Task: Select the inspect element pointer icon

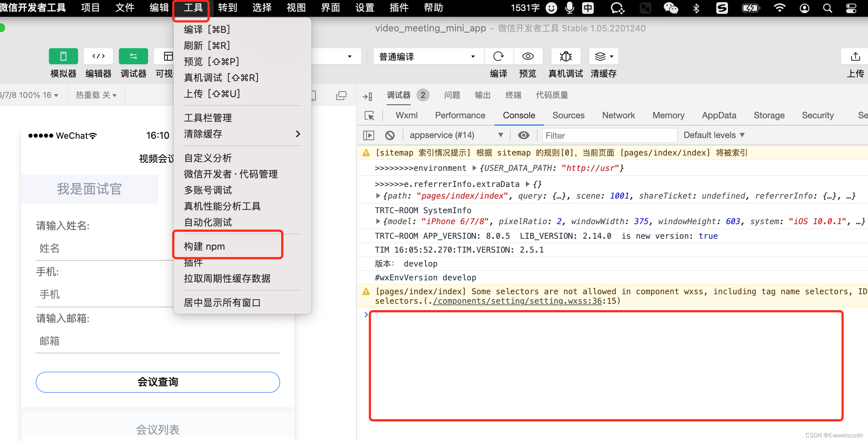Action: click(369, 116)
